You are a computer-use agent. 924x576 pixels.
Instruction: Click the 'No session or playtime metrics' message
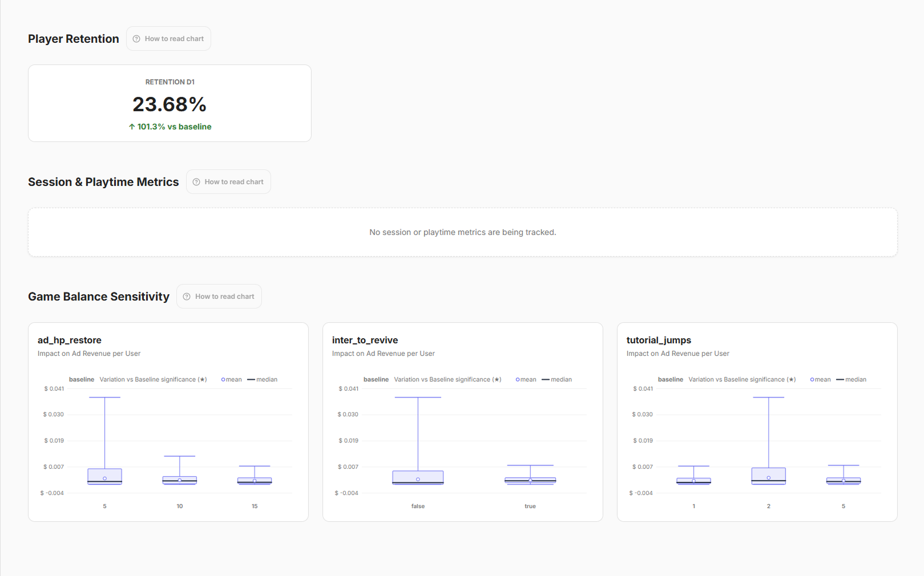point(463,232)
